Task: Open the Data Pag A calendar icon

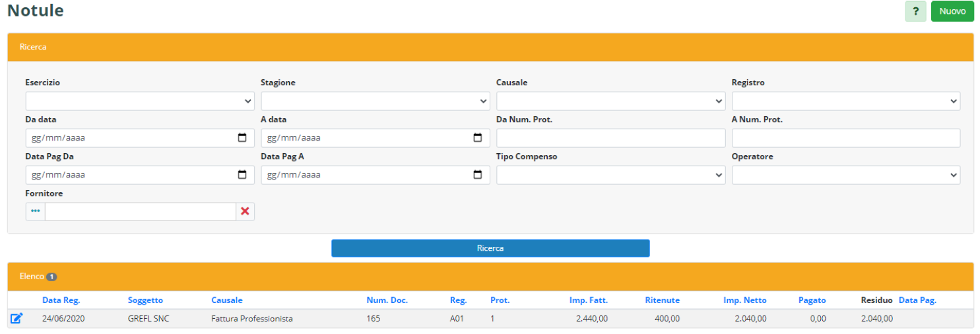Action: click(x=477, y=175)
